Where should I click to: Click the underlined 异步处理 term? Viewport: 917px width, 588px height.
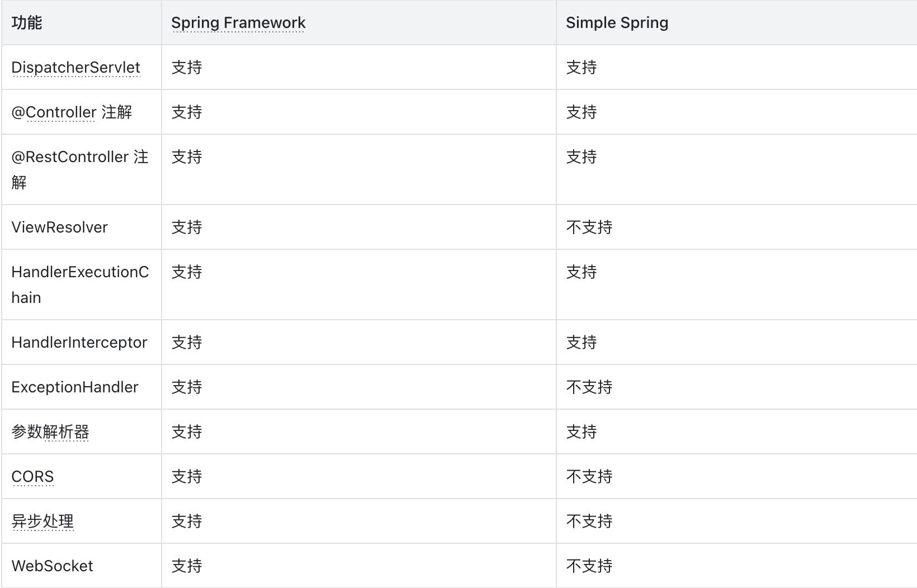42,521
